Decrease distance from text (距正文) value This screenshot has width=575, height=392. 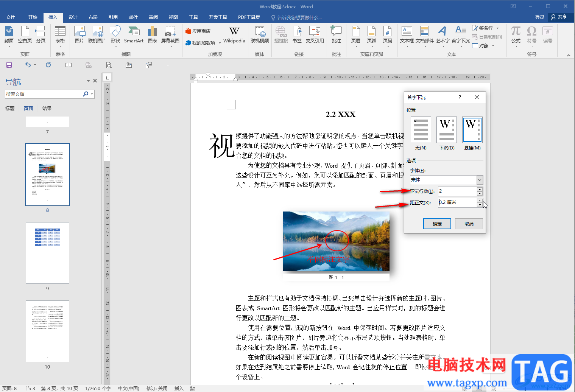[480, 205]
